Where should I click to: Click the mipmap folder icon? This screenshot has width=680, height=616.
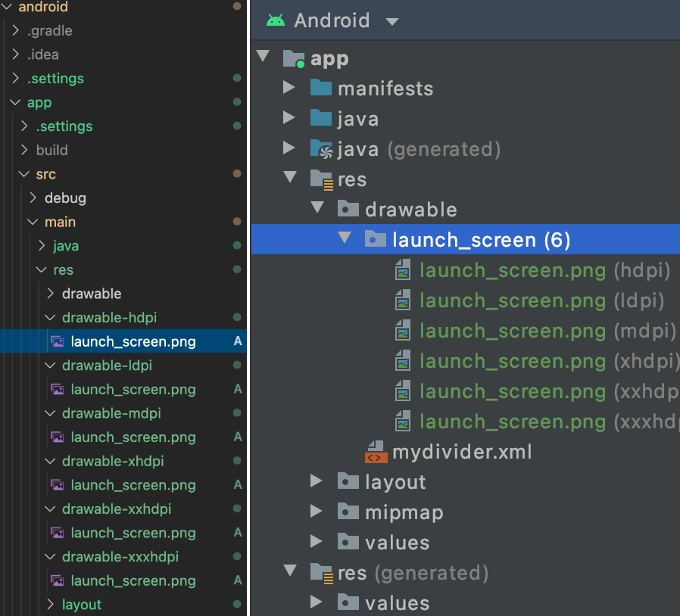[x=348, y=512]
